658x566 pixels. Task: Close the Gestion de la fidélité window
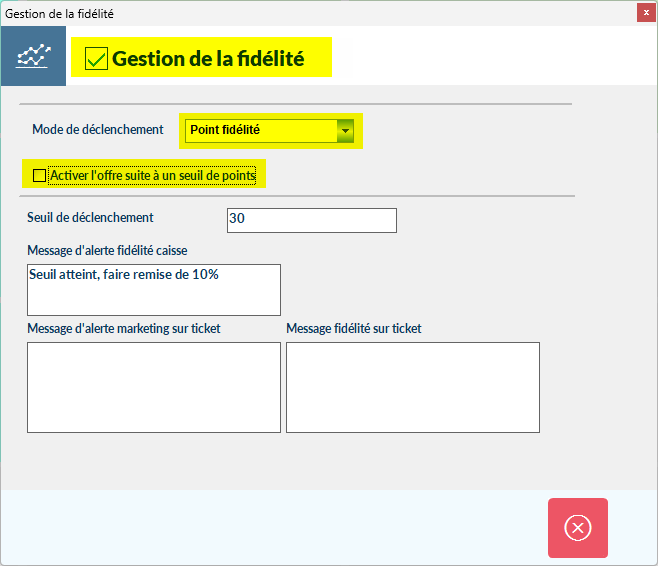[x=646, y=13]
